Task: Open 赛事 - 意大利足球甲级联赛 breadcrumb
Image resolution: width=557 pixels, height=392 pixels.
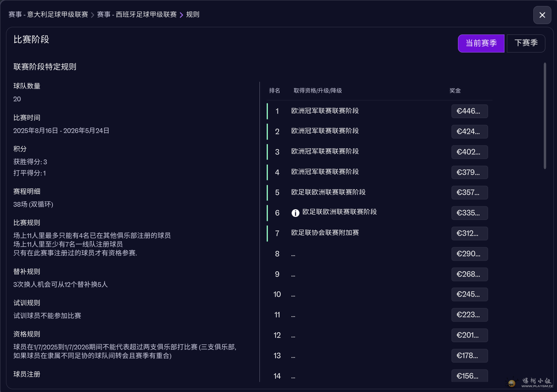Action: pos(49,14)
